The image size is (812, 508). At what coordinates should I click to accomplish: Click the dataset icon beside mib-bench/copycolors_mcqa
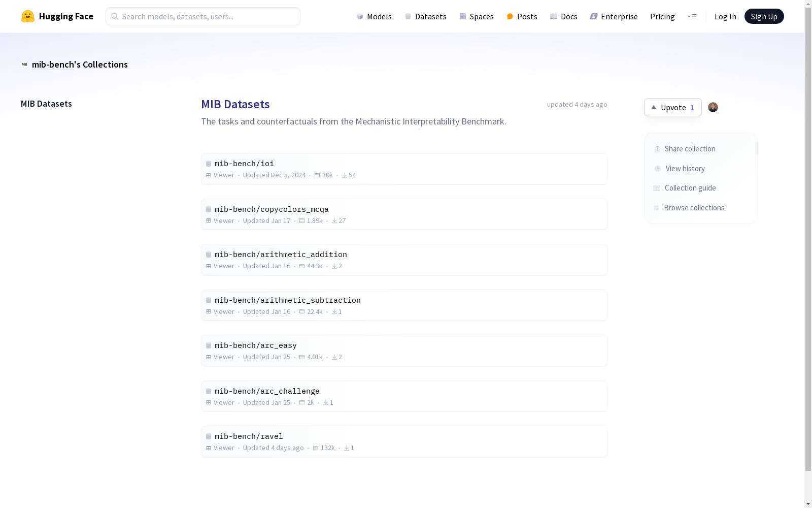(x=209, y=209)
